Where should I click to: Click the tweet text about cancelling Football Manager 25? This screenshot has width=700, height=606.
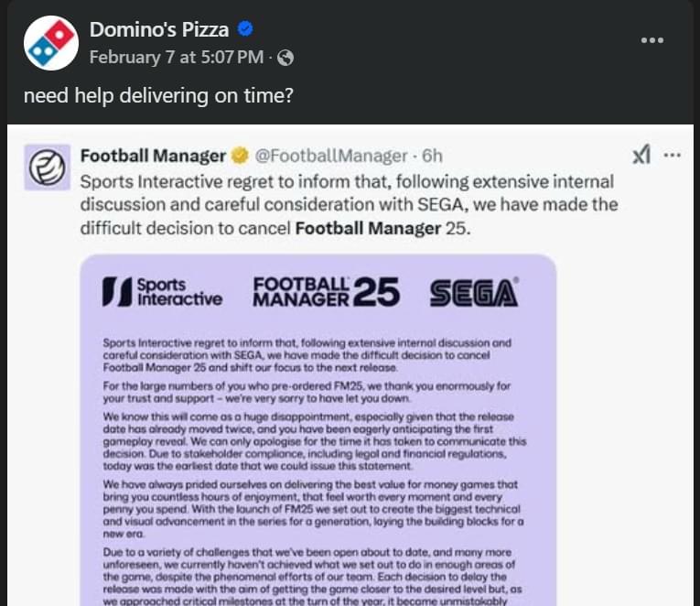(350, 205)
